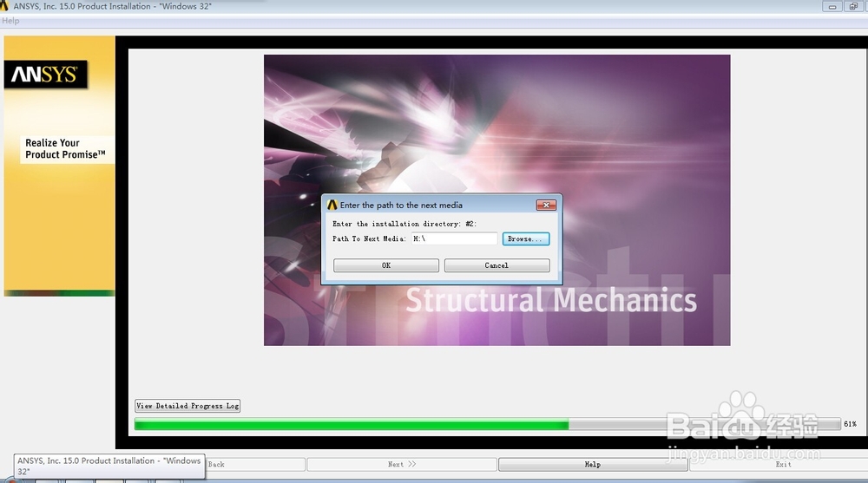Click OK in the next media dialog
The width and height of the screenshot is (868, 483).
[386, 265]
